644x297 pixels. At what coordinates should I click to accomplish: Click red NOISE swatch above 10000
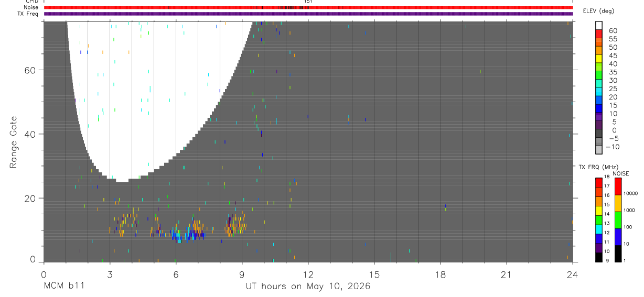tap(618, 186)
